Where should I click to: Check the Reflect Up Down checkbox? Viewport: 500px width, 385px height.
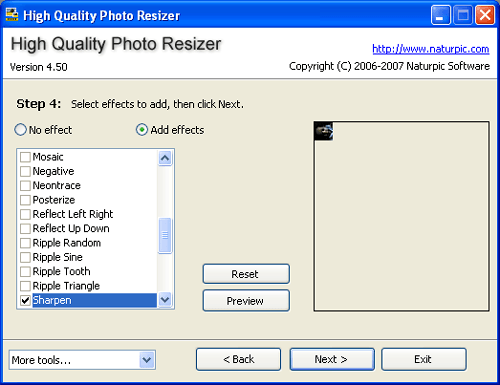tap(25, 229)
